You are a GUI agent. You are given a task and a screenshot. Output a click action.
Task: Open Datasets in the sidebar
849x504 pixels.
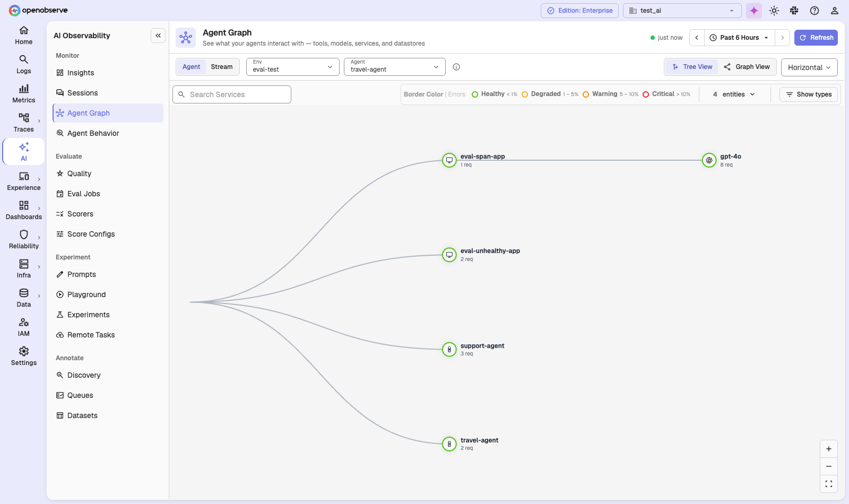click(108, 415)
